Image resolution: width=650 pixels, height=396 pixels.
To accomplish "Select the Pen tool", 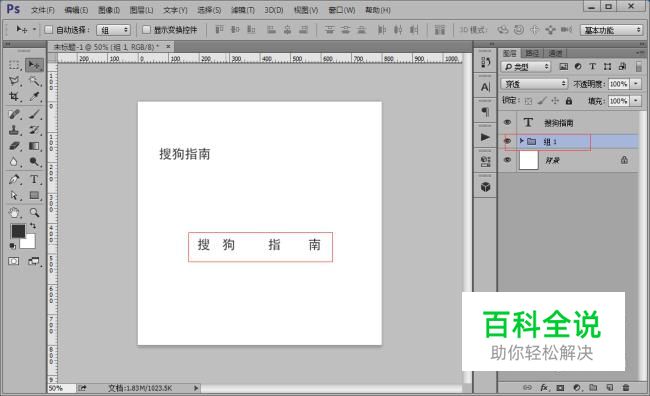I will (x=15, y=179).
